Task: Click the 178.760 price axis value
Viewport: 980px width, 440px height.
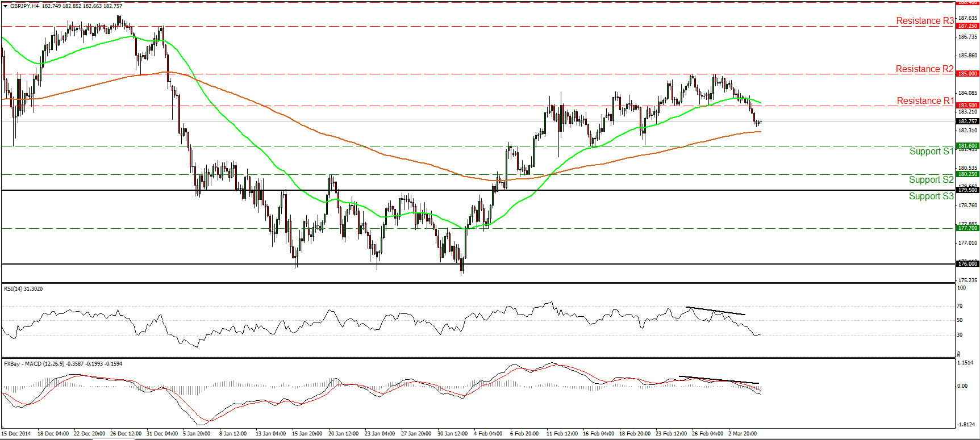Action: [968, 206]
